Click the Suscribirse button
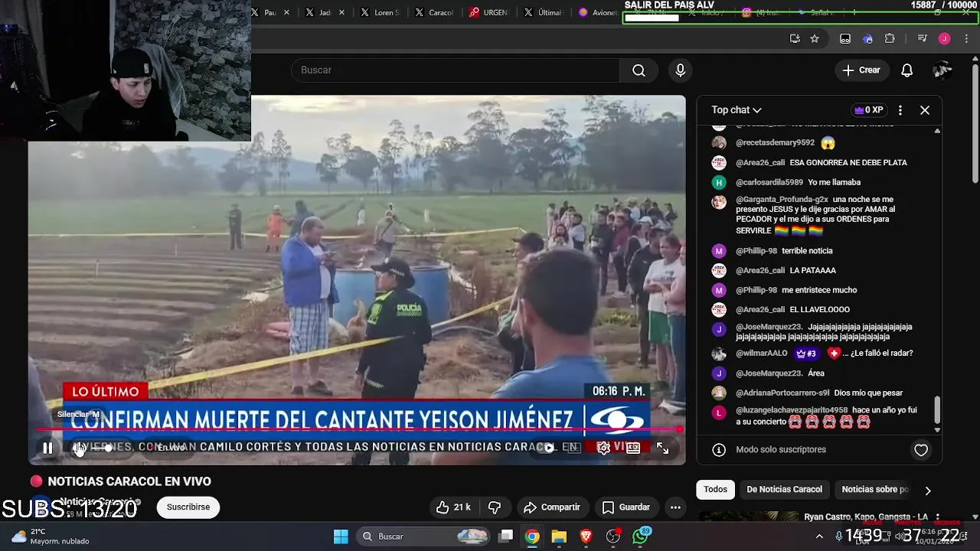This screenshot has height=551, width=980. click(188, 507)
